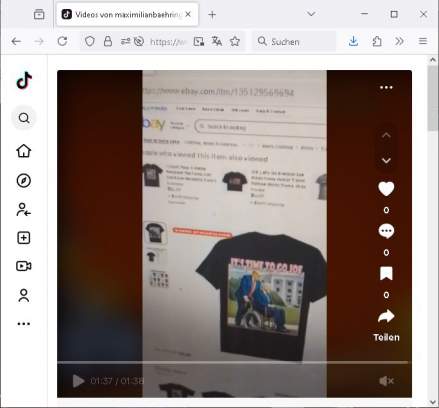The height and width of the screenshot is (408, 439).
Task: Like the video with the heart icon
Action: [x=386, y=189]
